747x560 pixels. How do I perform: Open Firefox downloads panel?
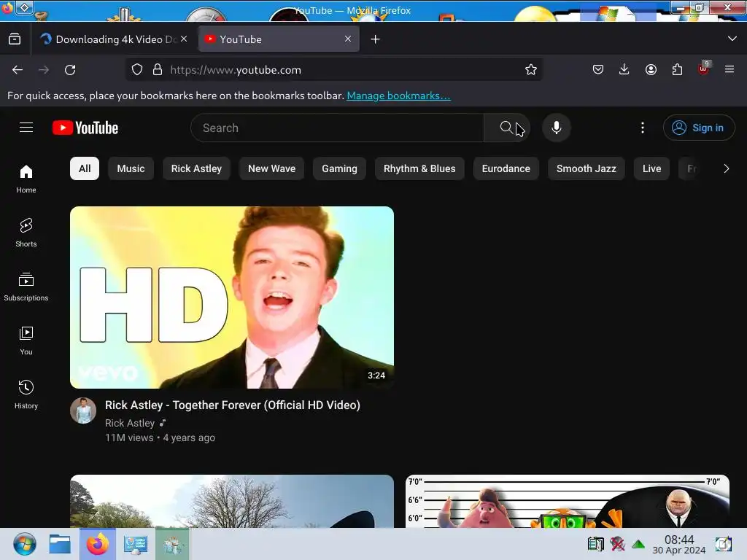(624, 69)
